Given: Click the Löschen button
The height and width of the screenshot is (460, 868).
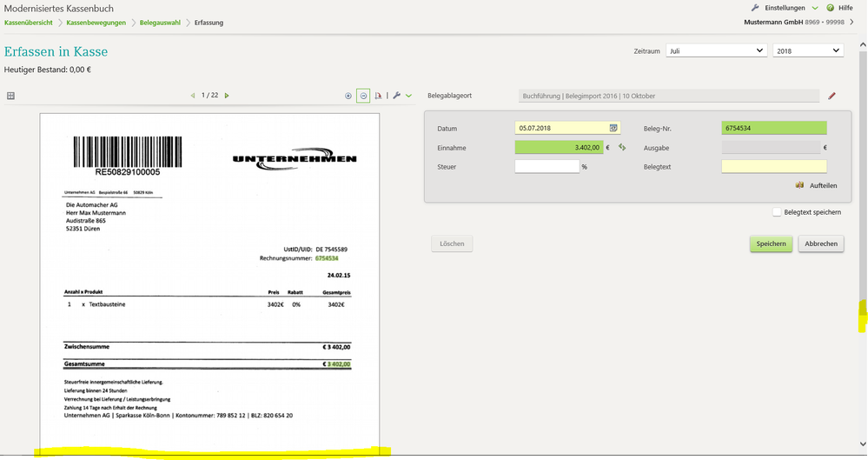Looking at the screenshot, I should [452, 243].
